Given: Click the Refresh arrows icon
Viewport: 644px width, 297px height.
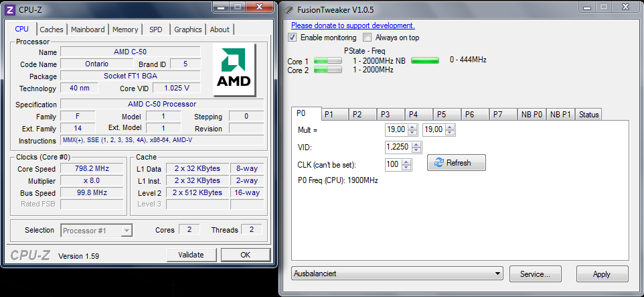Looking at the screenshot, I should pos(439,162).
